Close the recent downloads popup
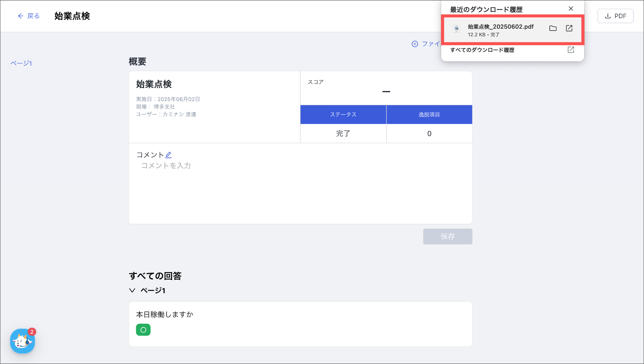 (x=571, y=9)
